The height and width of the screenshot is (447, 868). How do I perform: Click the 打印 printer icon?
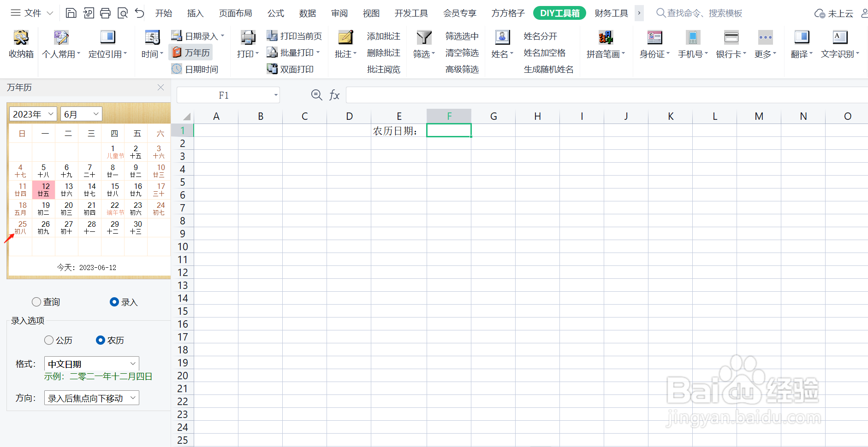point(248,37)
